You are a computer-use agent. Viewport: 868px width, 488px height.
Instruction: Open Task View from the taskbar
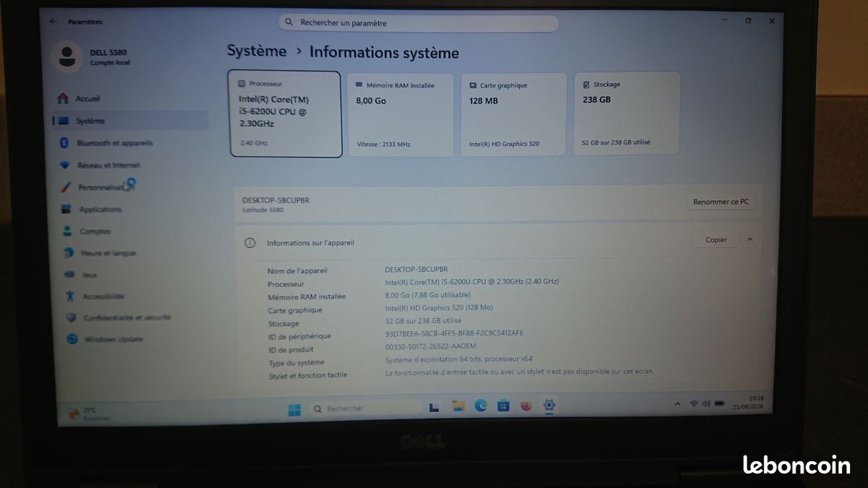pos(435,407)
